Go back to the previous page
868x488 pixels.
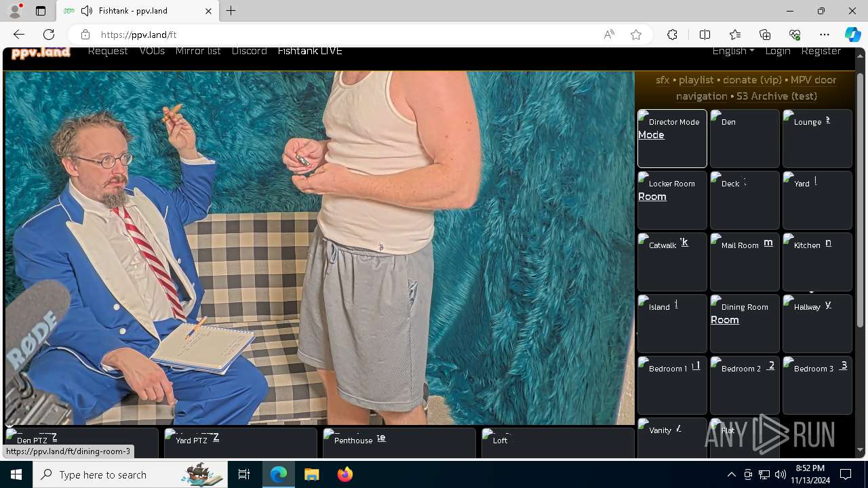[x=19, y=35]
